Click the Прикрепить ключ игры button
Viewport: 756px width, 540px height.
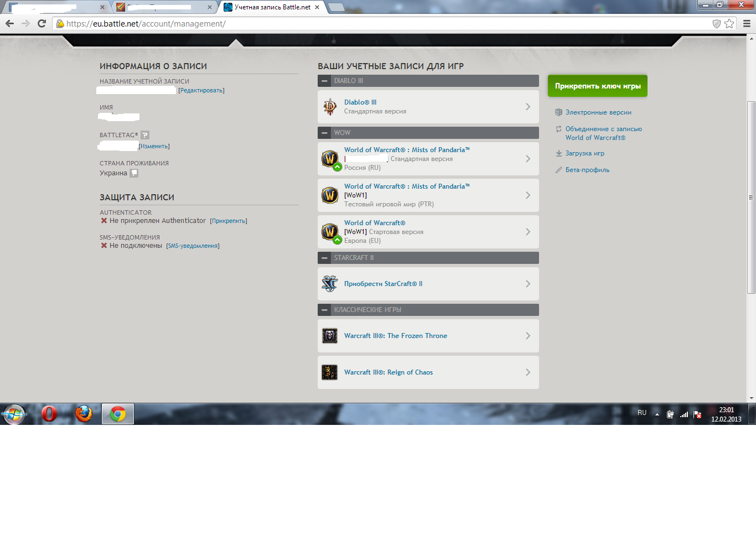point(598,86)
